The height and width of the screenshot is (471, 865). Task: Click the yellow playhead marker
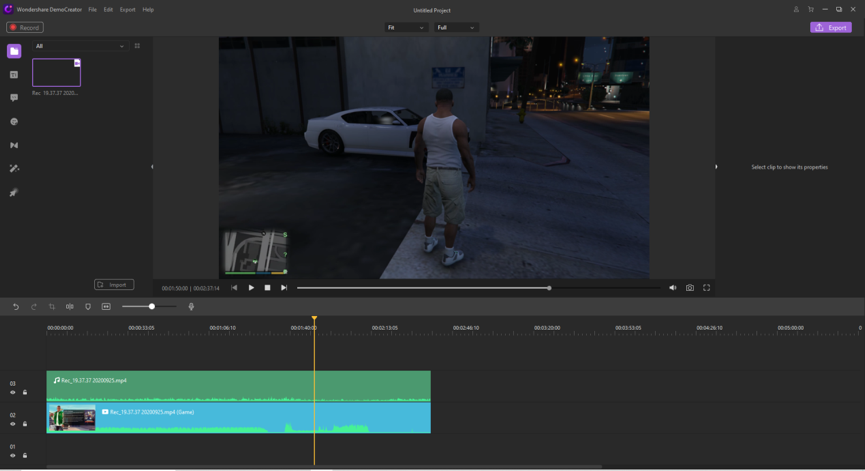[x=314, y=319]
